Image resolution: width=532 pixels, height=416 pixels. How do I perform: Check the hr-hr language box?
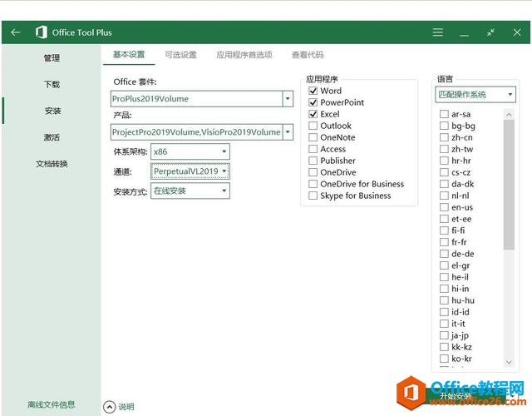tap(444, 161)
